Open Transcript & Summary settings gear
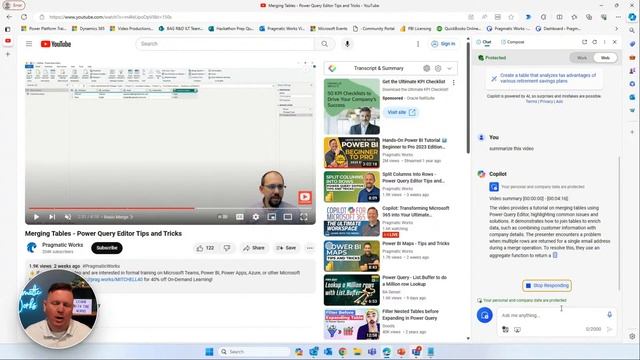 tap(438, 68)
